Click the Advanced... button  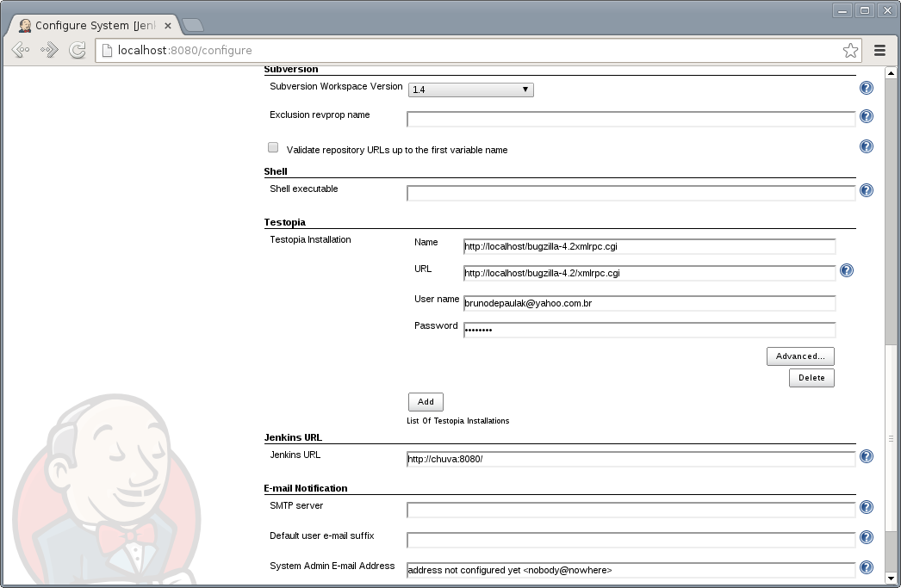point(800,356)
